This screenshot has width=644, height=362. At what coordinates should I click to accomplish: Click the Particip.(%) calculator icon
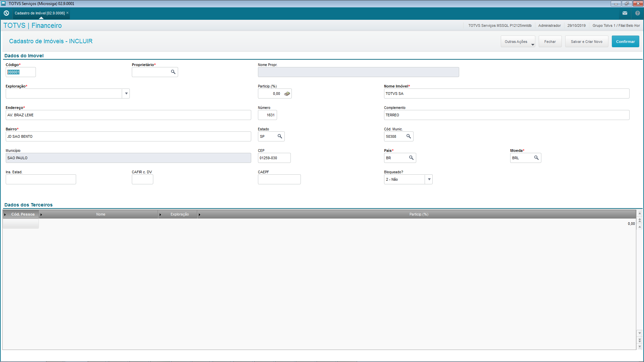point(287,94)
